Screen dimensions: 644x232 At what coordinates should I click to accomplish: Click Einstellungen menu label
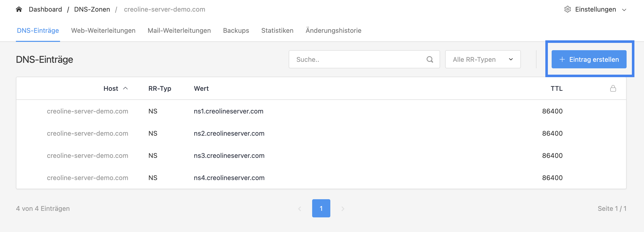tap(596, 9)
